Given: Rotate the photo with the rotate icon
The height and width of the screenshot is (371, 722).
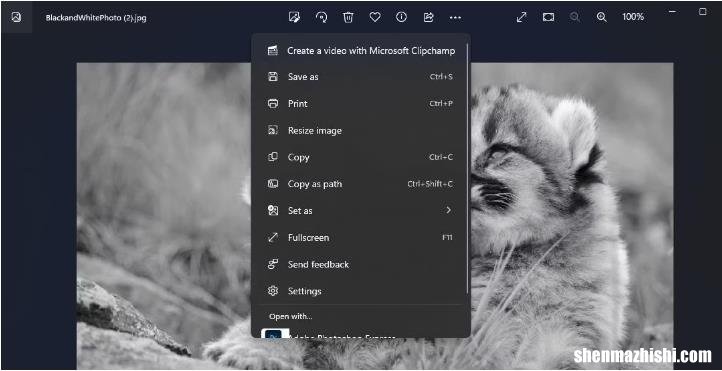Looking at the screenshot, I should 321,17.
